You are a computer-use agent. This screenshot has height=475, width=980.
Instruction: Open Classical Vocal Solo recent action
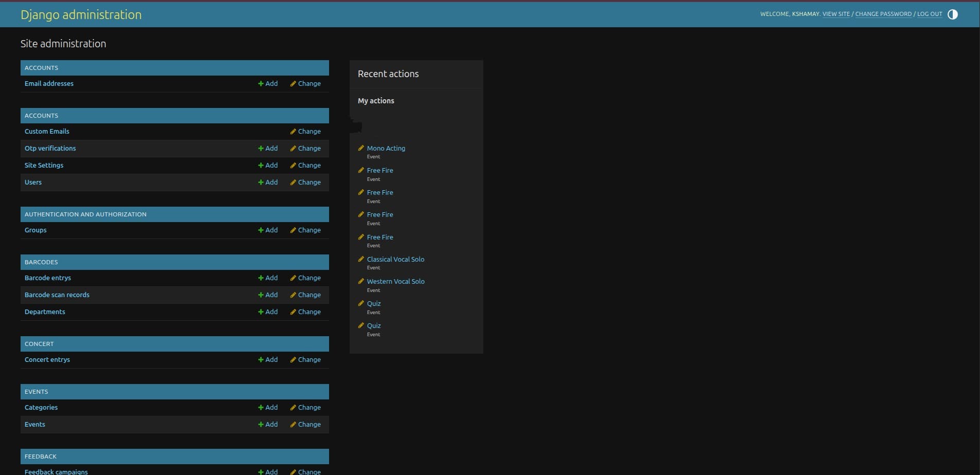point(395,260)
